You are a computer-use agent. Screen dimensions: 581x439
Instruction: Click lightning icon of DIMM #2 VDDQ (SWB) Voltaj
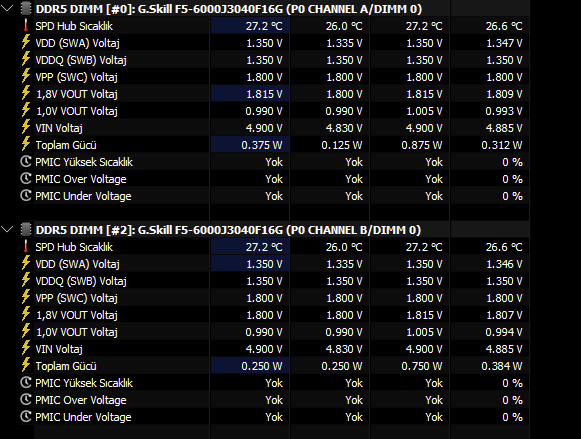point(26,280)
